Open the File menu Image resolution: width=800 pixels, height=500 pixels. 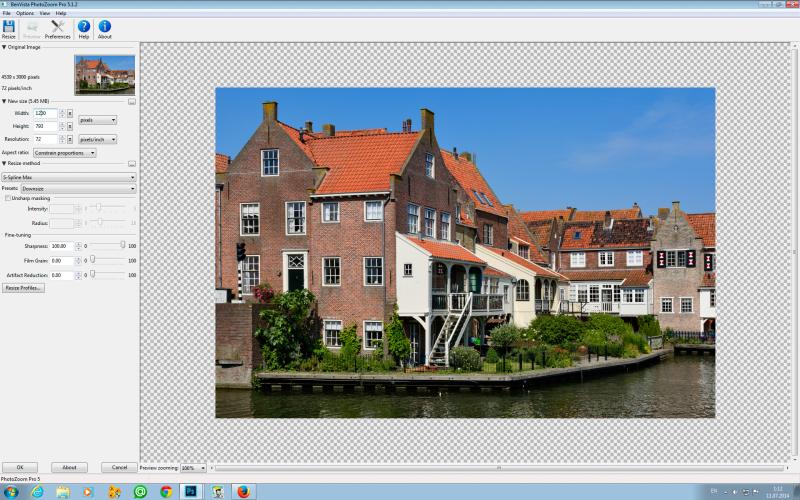coord(7,13)
